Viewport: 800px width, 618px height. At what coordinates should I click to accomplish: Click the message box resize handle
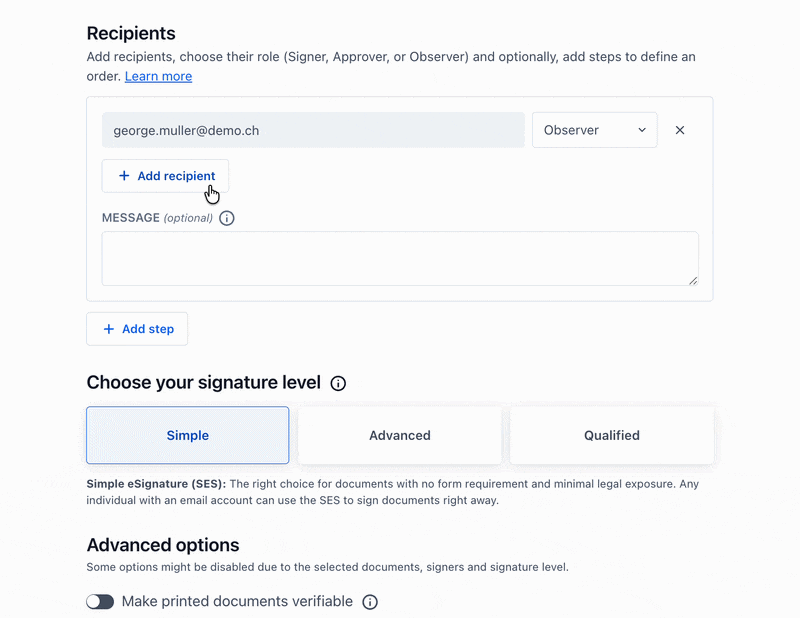(693, 281)
